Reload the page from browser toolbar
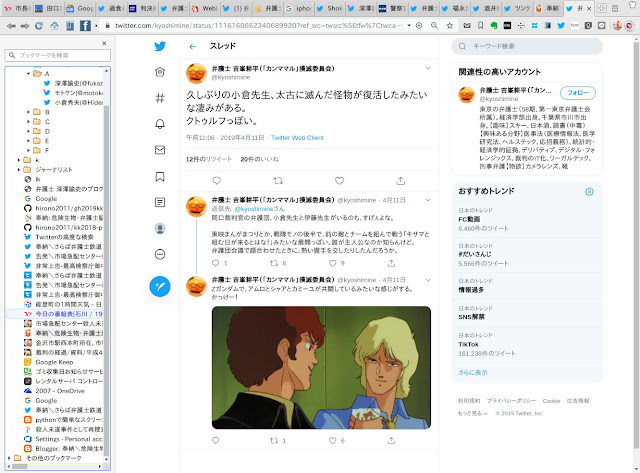This screenshot has height=473, width=640. [39, 26]
